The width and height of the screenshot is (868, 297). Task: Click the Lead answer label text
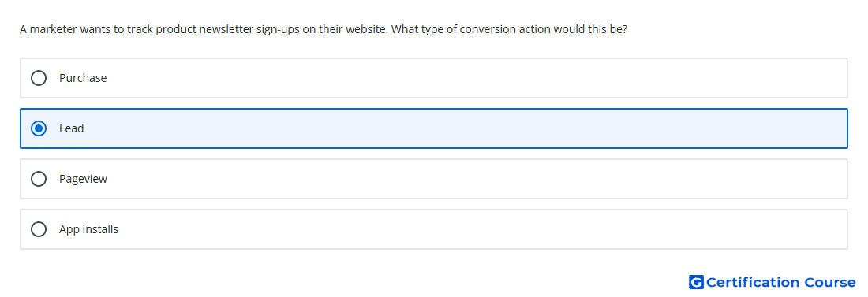pyautogui.click(x=71, y=128)
